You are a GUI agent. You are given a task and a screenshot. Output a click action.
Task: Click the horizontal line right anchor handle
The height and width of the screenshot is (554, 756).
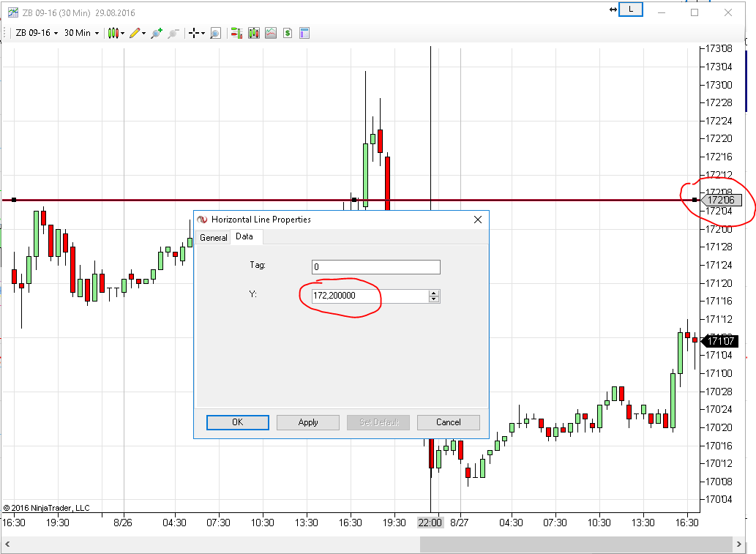[x=695, y=200]
